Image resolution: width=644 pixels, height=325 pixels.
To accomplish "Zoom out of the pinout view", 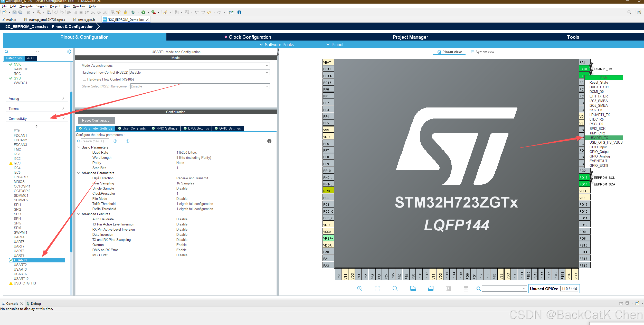I will [x=395, y=289].
